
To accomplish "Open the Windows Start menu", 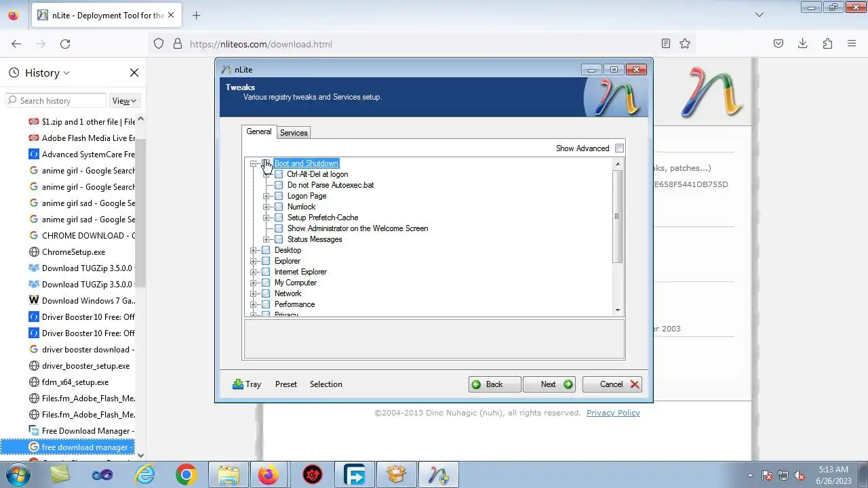I will (18, 474).
